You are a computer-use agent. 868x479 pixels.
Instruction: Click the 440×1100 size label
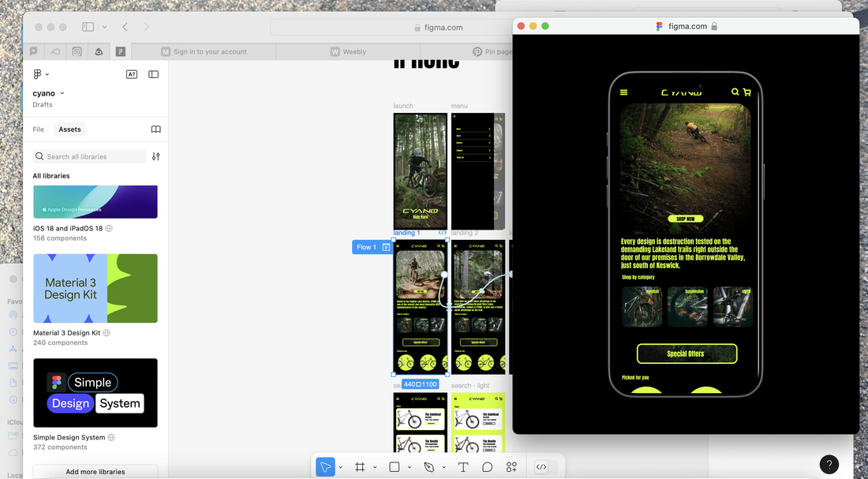point(420,384)
